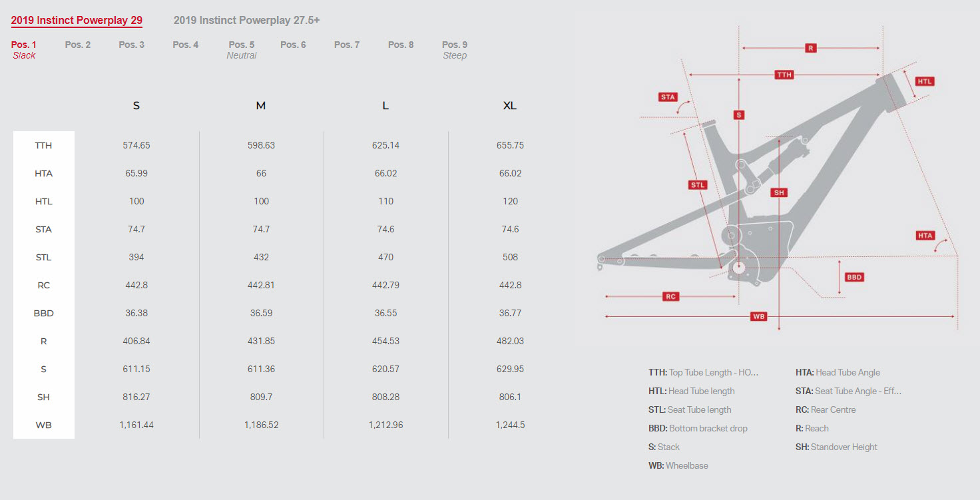Image resolution: width=980 pixels, height=500 pixels.
Task: Switch to Pos. 2 geometry setting
Action: (x=78, y=45)
